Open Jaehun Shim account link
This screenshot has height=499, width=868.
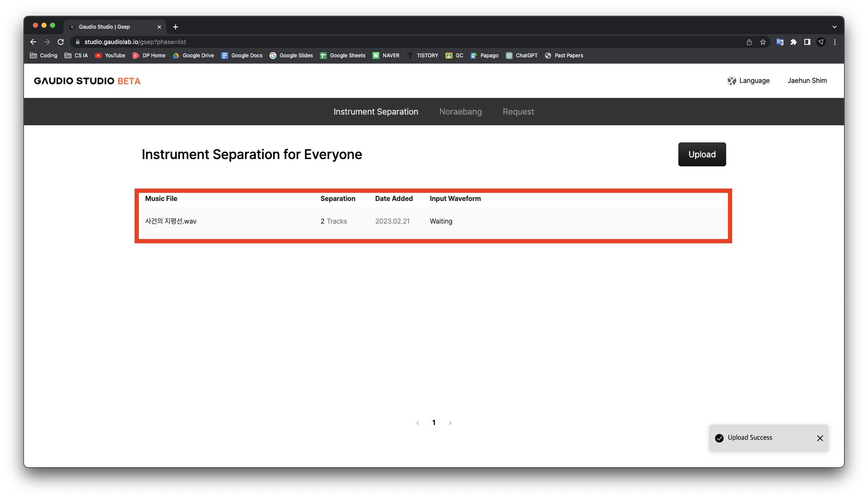click(807, 81)
